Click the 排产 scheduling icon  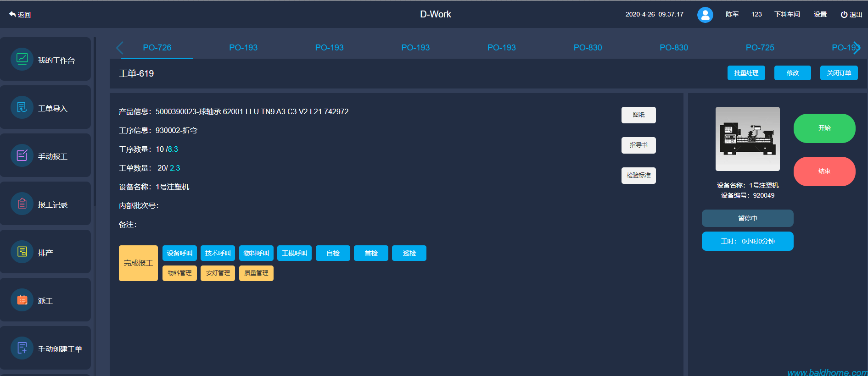coord(22,252)
